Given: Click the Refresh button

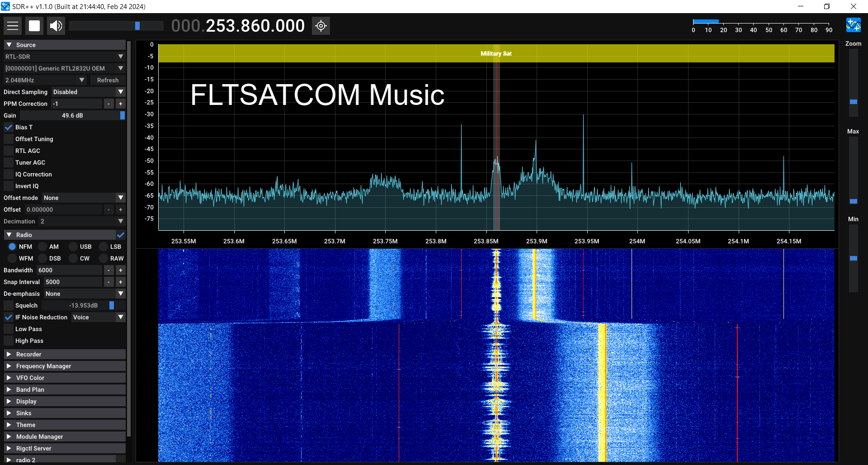Looking at the screenshot, I should (108, 80).
